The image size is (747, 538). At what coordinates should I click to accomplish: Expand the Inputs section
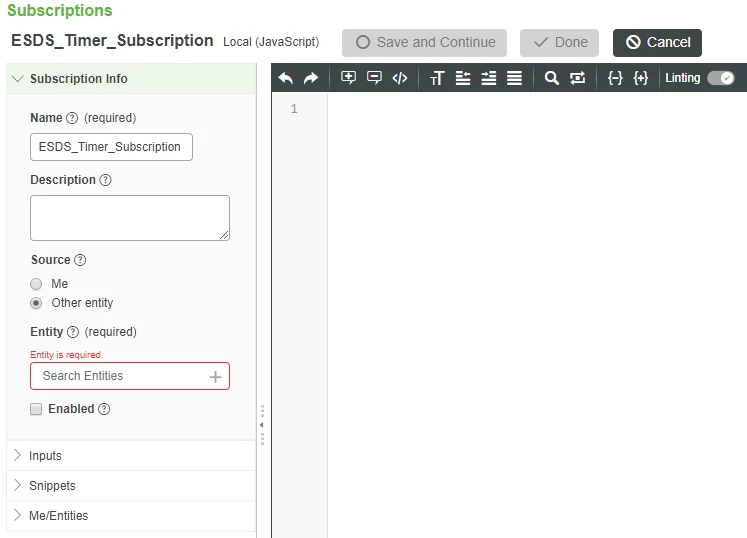pos(131,456)
